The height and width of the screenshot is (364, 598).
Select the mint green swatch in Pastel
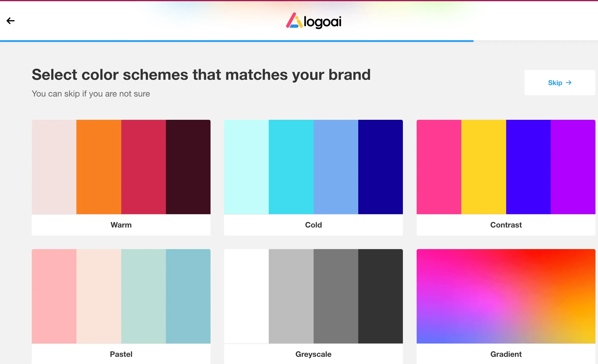click(x=143, y=296)
